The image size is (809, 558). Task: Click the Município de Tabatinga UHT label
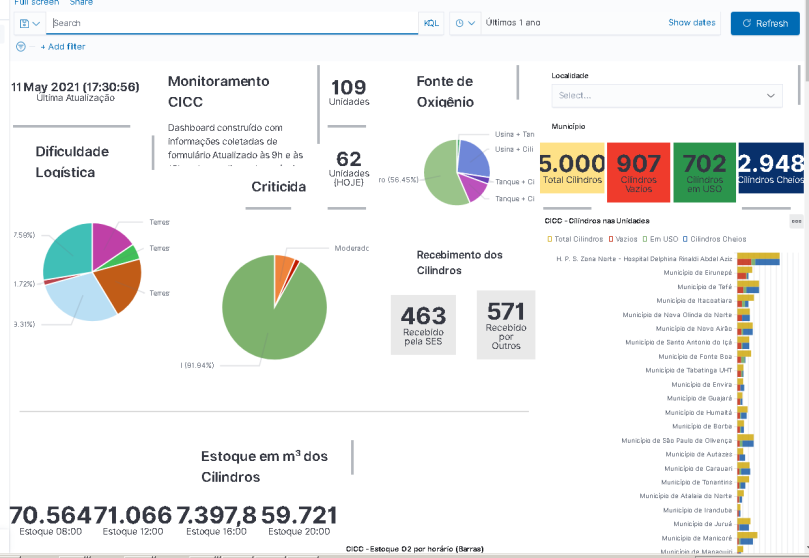coord(689,370)
